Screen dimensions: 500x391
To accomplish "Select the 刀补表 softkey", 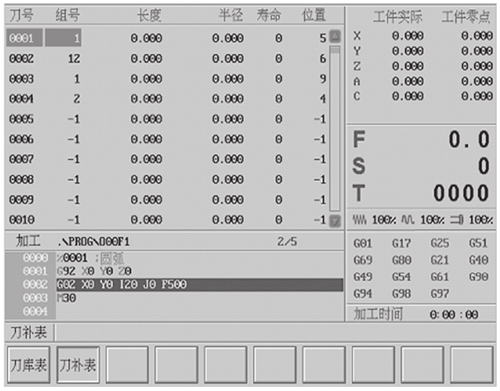I will 78,365.
